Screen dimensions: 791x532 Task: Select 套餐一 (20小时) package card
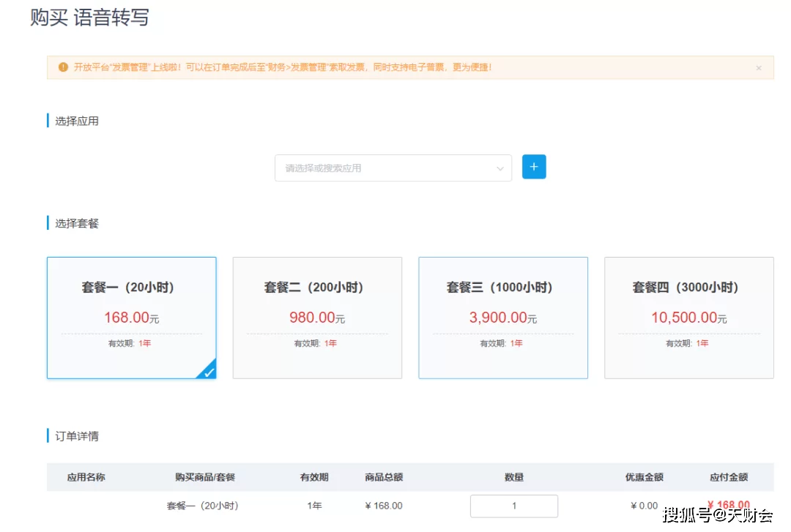[x=131, y=317]
